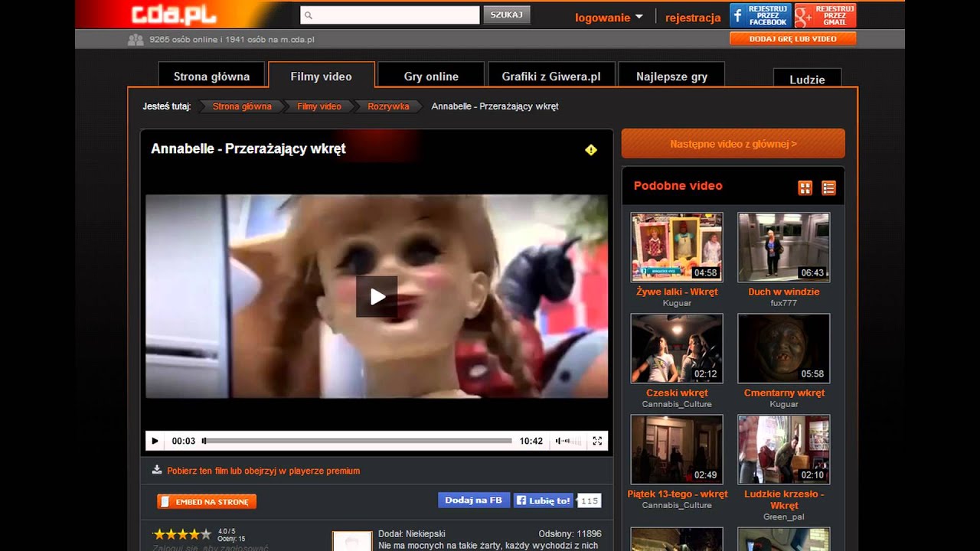
Task: Open Filmy video tab
Action: pyautogui.click(x=322, y=76)
